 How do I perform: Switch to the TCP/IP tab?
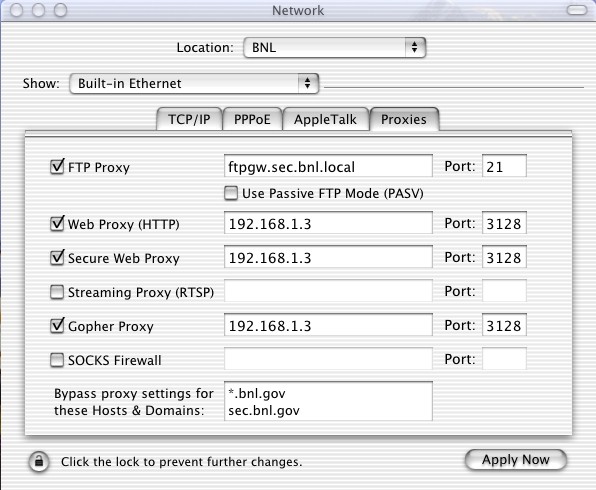pos(189,119)
